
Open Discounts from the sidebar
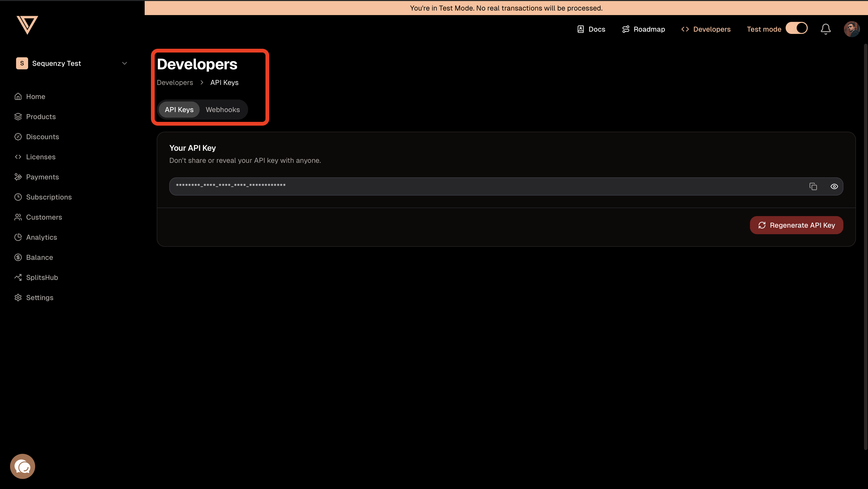tap(42, 137)
